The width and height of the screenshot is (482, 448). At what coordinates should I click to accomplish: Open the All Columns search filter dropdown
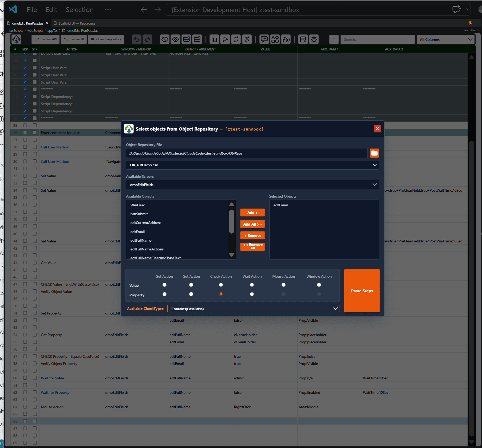[x=446, y=40]
